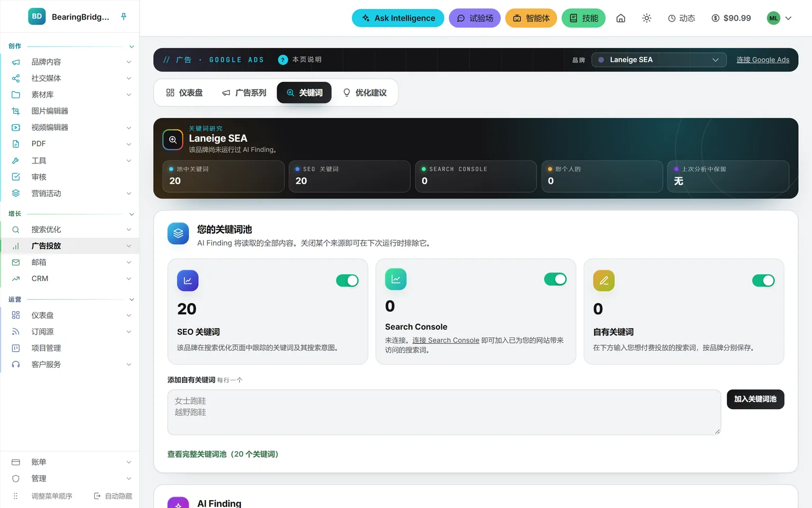Go to the 优化建议 tab
Screen dimensions: 812x508
(x=365, y=93)
